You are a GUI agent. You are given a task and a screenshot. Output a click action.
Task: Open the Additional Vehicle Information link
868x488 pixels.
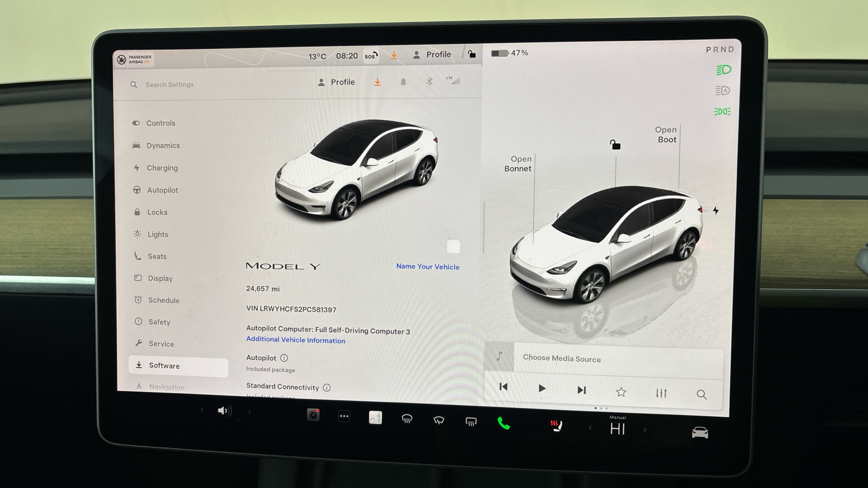(x=296, y=340)
